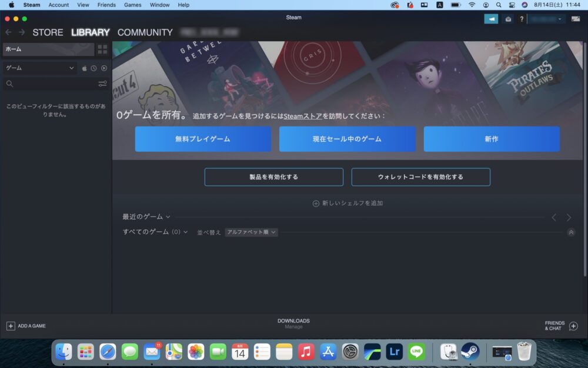Open Mail from the Dock
The width and height of the screenshot is (588, 368).
tap(152, 352)
